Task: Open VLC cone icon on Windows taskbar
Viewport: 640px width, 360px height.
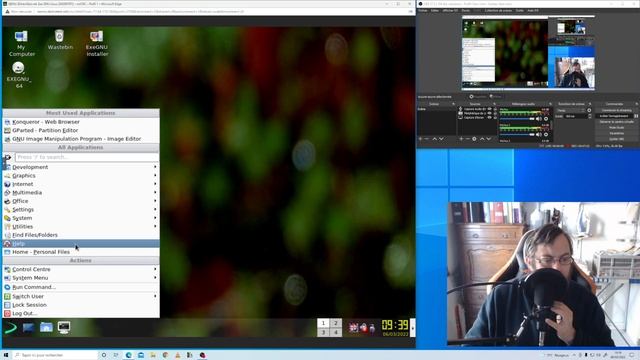Action: point(178,355)
